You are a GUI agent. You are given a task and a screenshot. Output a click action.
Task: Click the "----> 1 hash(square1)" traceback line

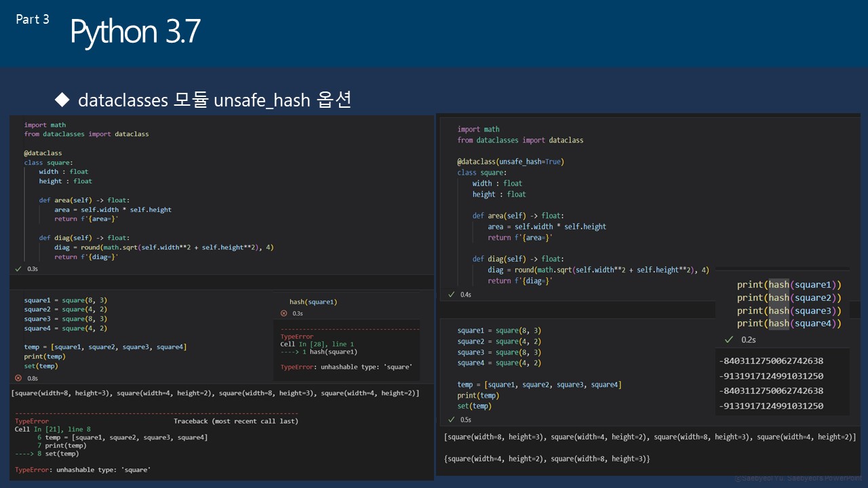(x=319, y=352)
